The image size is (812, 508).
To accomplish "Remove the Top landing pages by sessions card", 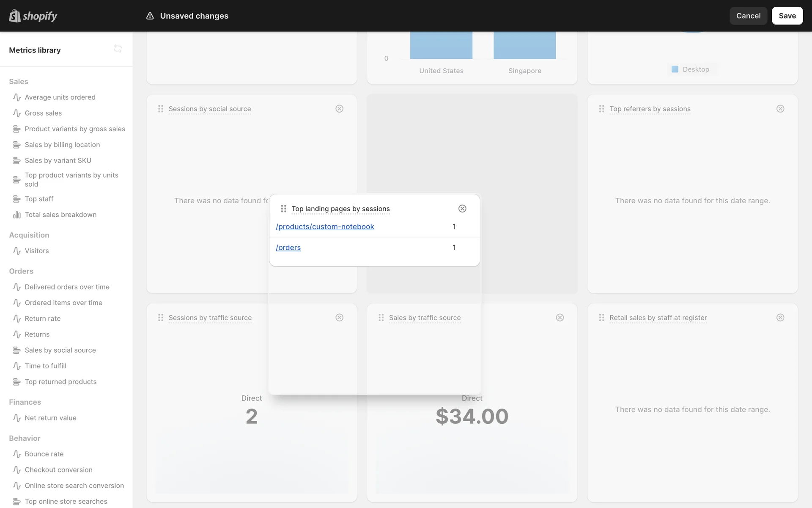I will coord(462,209).
